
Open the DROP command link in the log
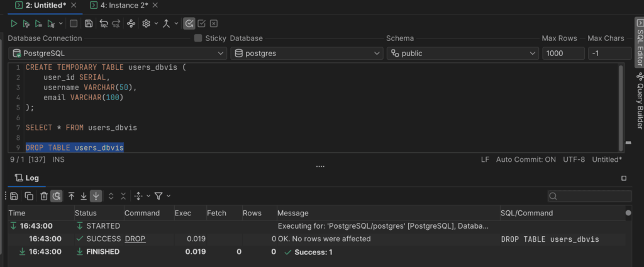coord(135,239)
